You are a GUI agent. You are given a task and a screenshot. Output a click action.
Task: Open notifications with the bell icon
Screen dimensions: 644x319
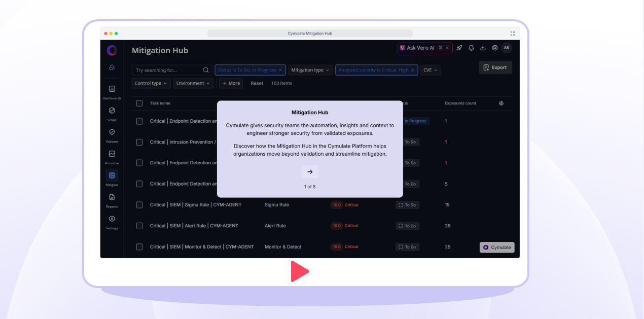(x=471, y=48)
